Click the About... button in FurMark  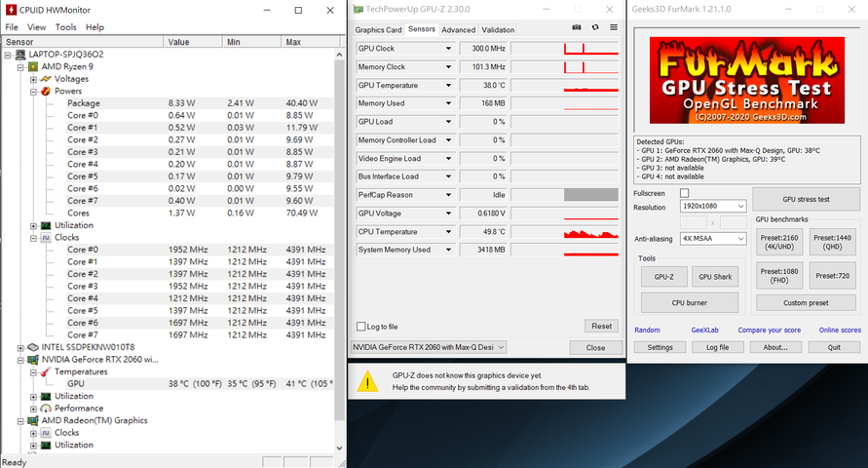pos(775,347)
